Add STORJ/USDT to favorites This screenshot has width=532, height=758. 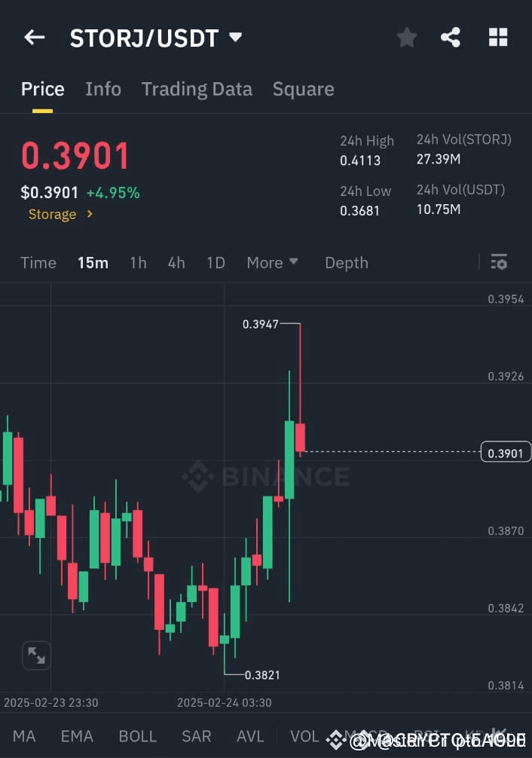[407, 36]
